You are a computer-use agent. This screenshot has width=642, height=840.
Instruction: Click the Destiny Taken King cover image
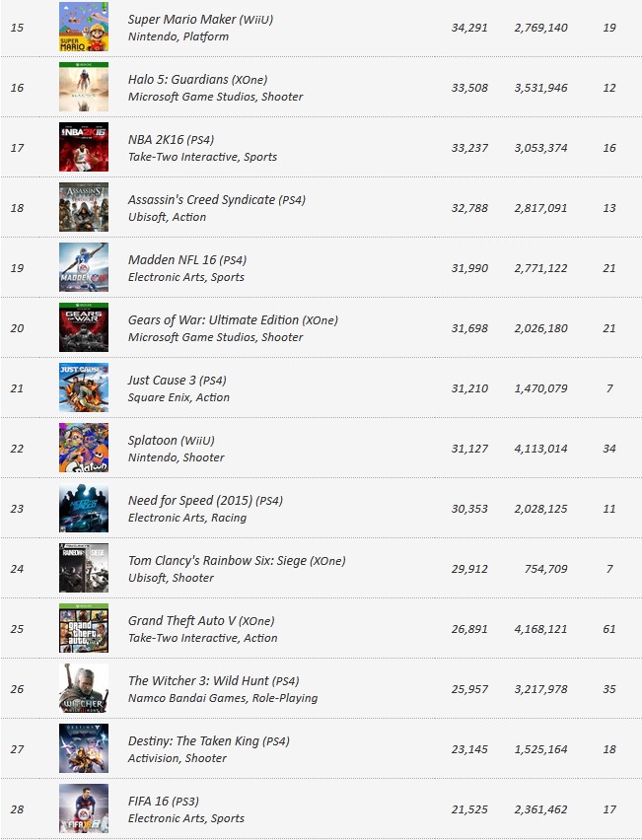point(84,748)
